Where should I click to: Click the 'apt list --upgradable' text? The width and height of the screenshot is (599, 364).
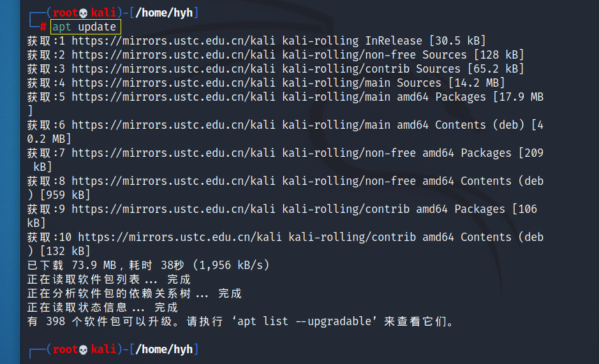[304, 321]
